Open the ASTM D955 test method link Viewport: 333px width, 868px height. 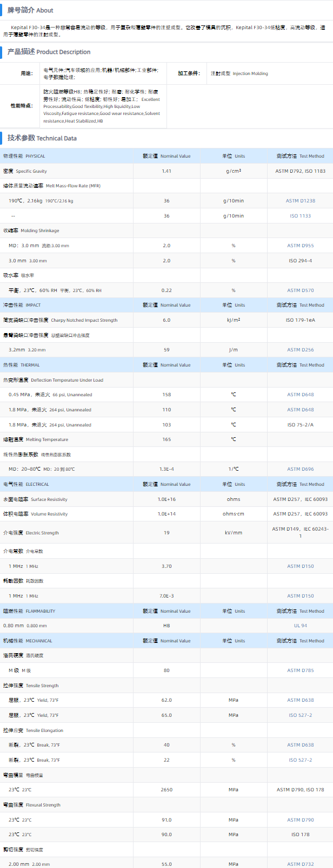point(301,246)
